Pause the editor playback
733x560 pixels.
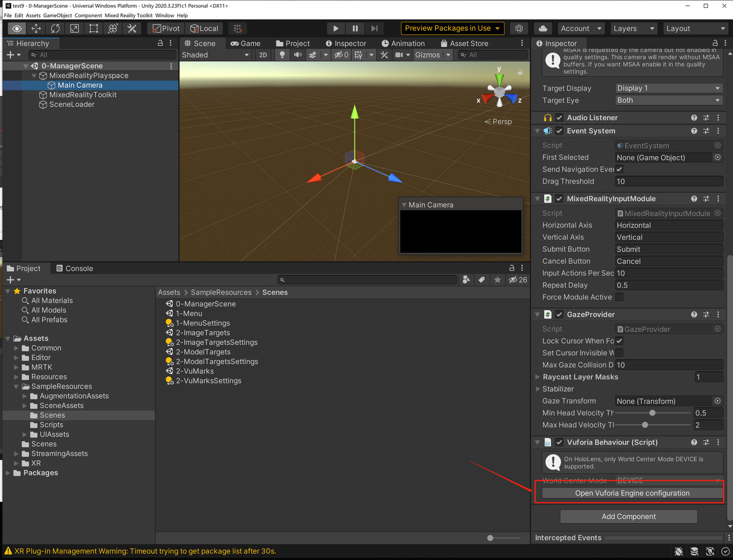[355, 28]
